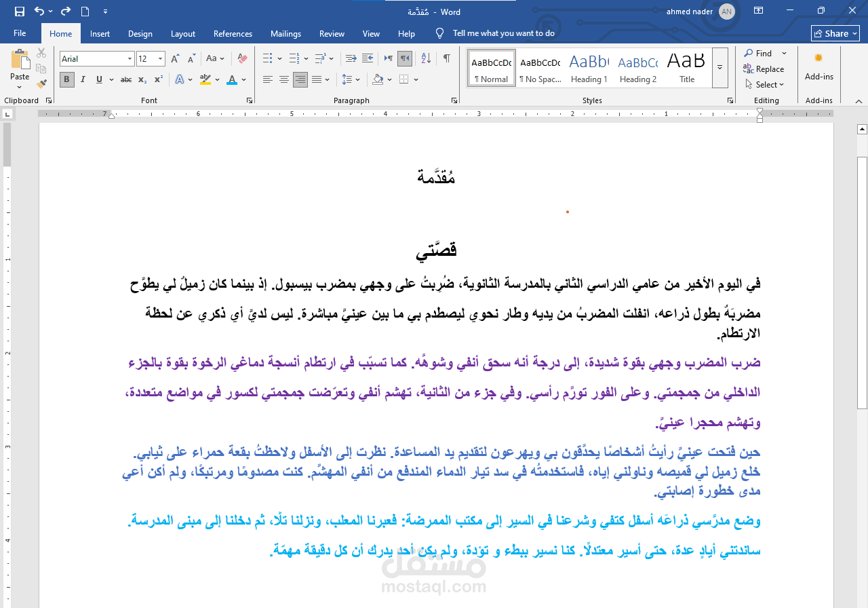Toggle Align Right paragraph button
The height and width of the screenshot is (608, 868).
[x=300, y=79]
